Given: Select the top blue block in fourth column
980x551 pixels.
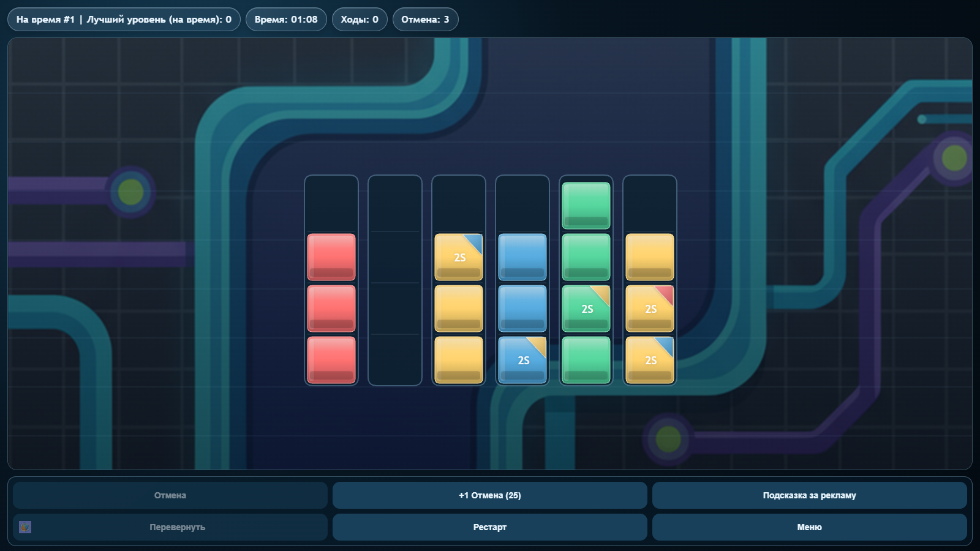Looking at the screenshot, I should 522,257.
